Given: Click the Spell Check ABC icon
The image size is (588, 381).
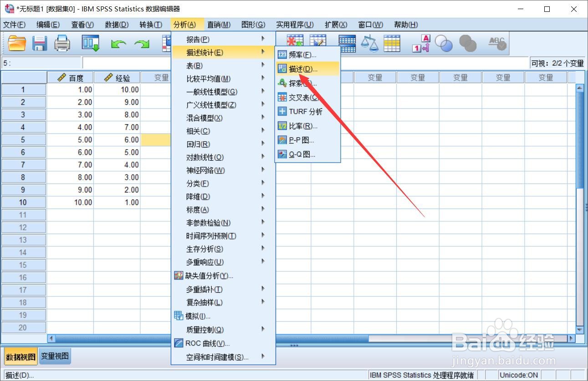Looking at the screenshot, I should [497, 43].
